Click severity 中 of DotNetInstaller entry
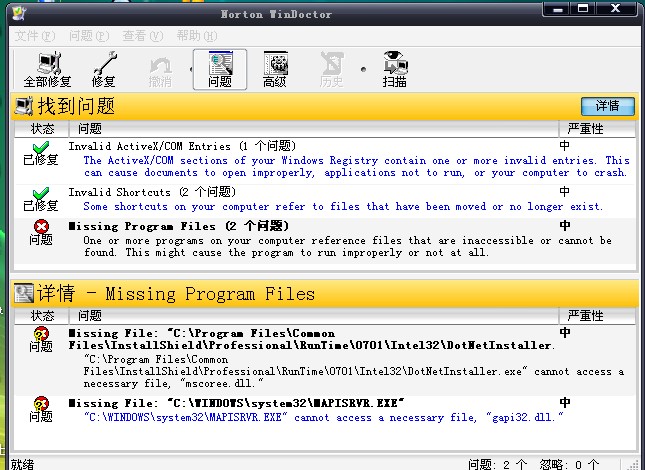 coord(565,332)
